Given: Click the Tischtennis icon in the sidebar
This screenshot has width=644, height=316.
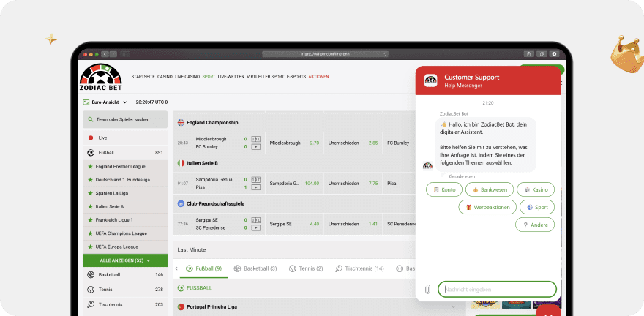Looking at the screenshot, I should click(91, 304).
